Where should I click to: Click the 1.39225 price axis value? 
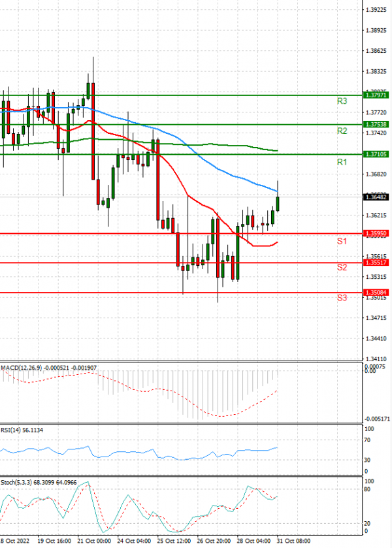(376, 10)
